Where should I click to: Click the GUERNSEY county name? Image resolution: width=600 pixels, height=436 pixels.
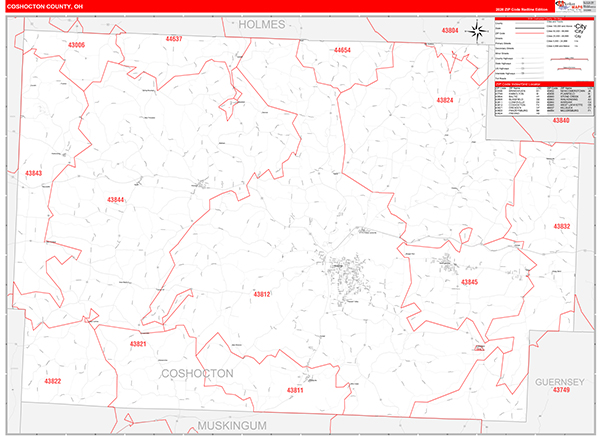click(560, 382)
